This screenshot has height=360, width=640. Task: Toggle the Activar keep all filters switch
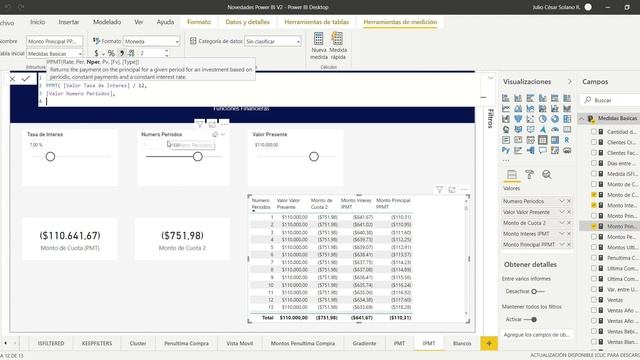click(x=531, y=320)
